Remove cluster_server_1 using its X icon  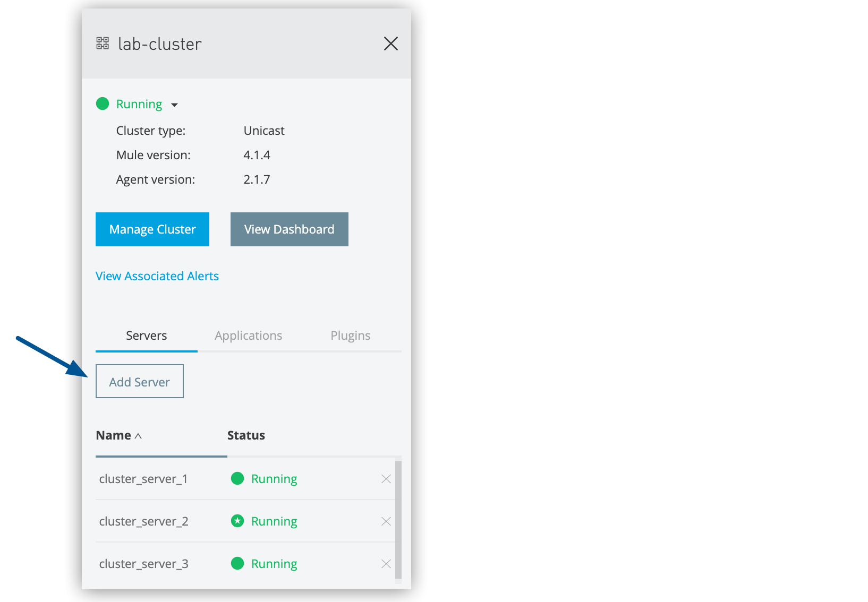click(x=386, y=479)
